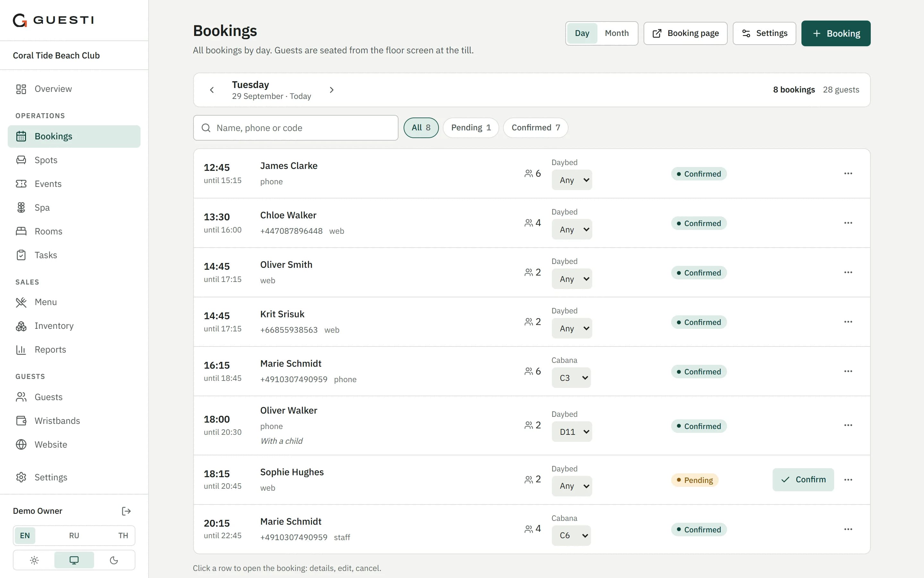Select dark theme moon icon
924x578 pixels.
(114, 560)
